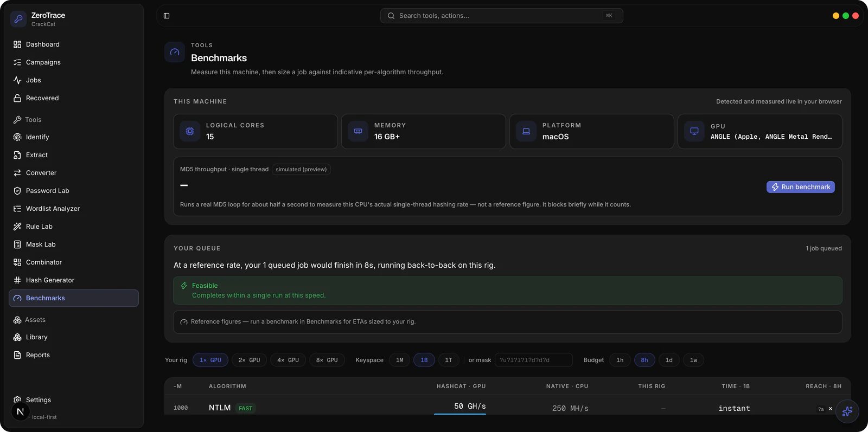Click the NTLM algorithm row name
868x432 pixels.
tap(220, 408)
